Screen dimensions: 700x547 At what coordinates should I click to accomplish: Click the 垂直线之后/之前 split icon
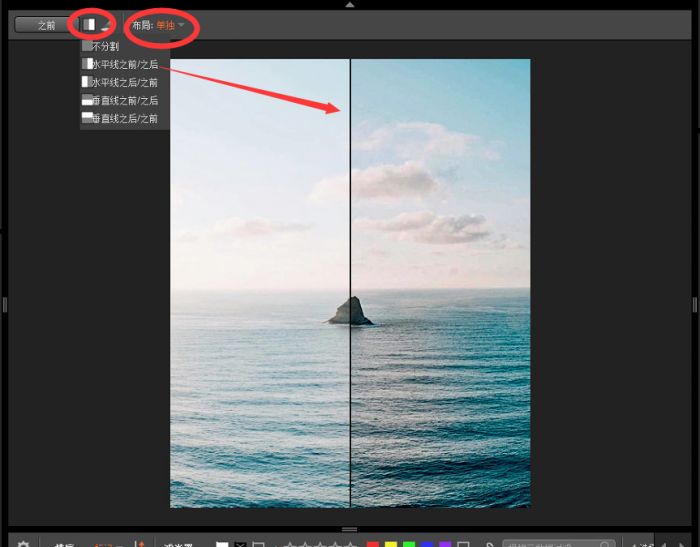[x=87, y=118]
